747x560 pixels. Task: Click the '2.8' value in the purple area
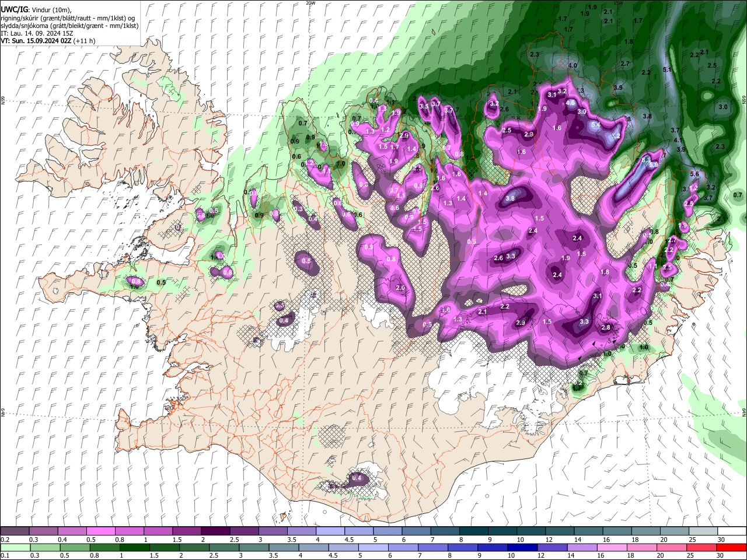(x=606, y=327)
